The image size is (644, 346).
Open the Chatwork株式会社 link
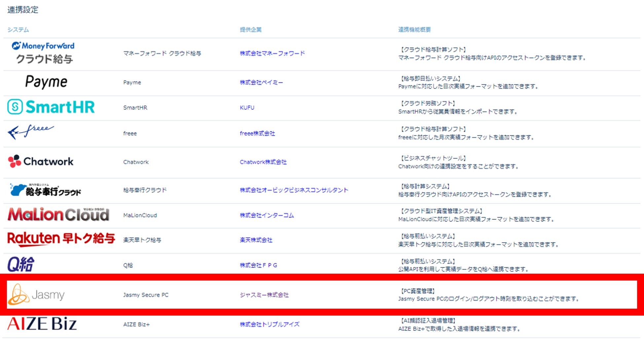pyautogui.click(x=263, y=162)
